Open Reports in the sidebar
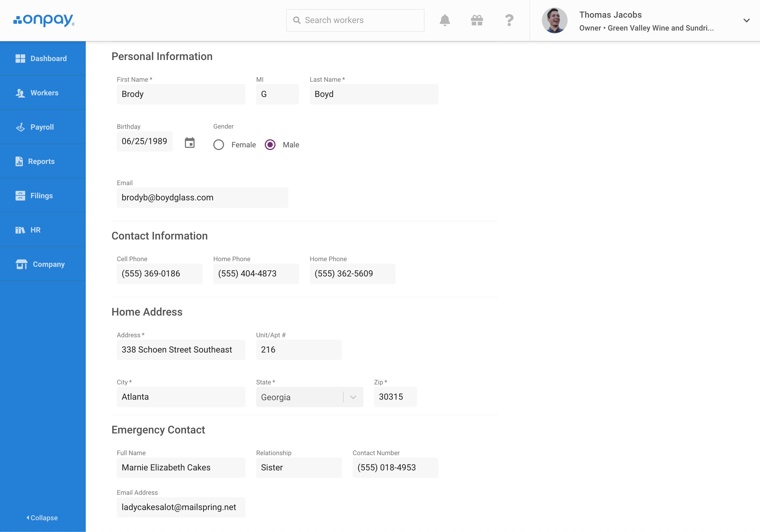 coord(43,162)
